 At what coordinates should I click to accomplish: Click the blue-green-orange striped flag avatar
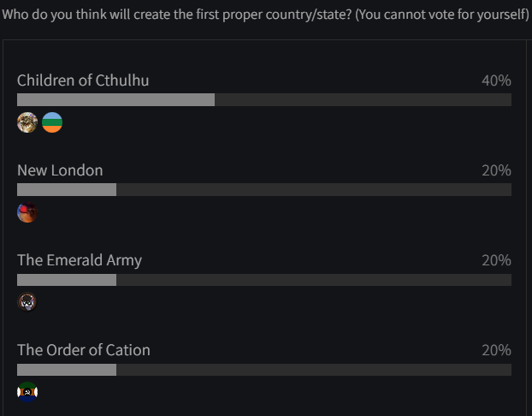52,122
